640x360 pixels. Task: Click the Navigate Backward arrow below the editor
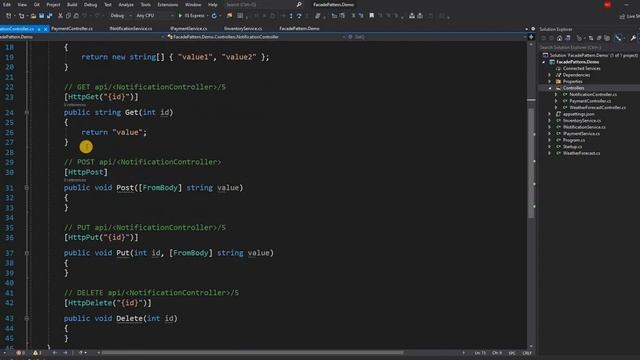point(55,353)
